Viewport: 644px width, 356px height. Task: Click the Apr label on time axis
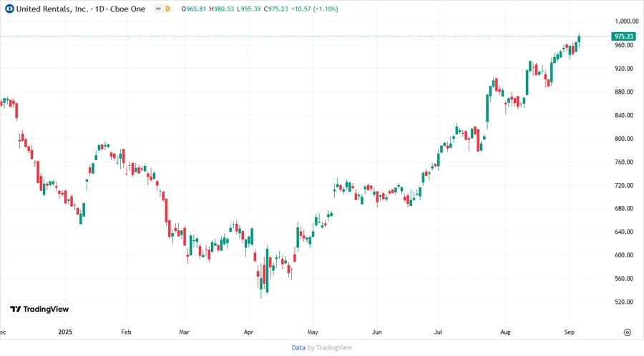click(x=248, y=332)
